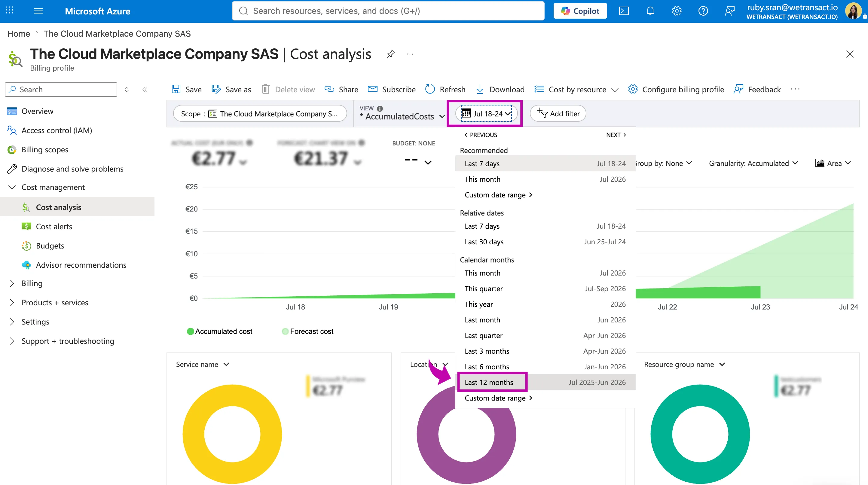
Task: Change the Area chart type dropdown
Action: [833, 163]
